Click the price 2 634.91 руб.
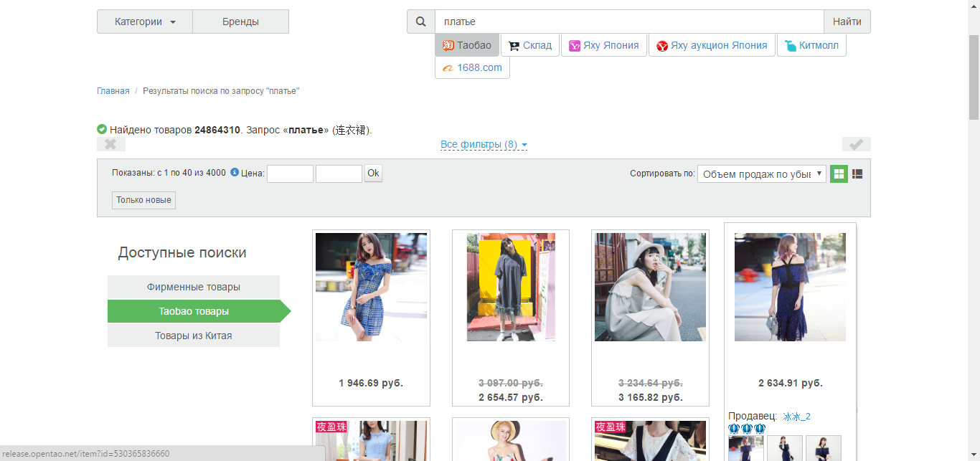The image size is (980, 461). pyautogui.click(x=790, y=383)
